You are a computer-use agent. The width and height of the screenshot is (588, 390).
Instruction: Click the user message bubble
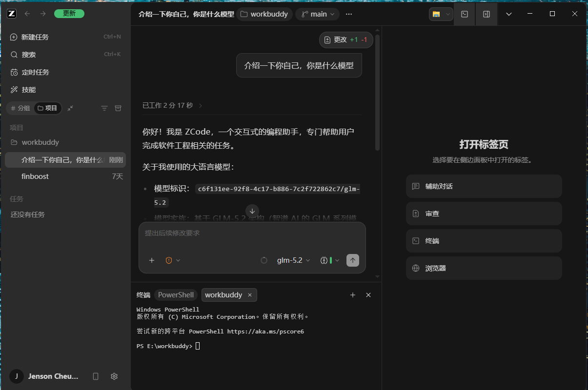(x=299, y=65)
